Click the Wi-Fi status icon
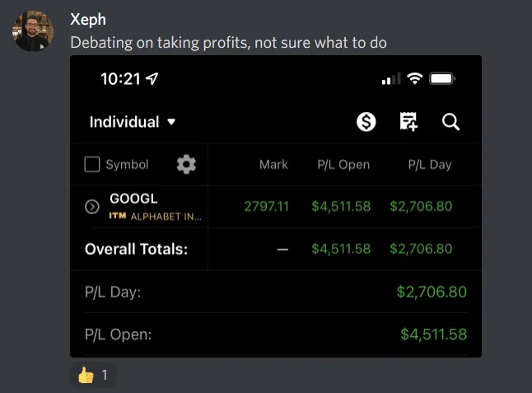The height and width of the screenshot is (393, 532). click(x=414, y=79)
